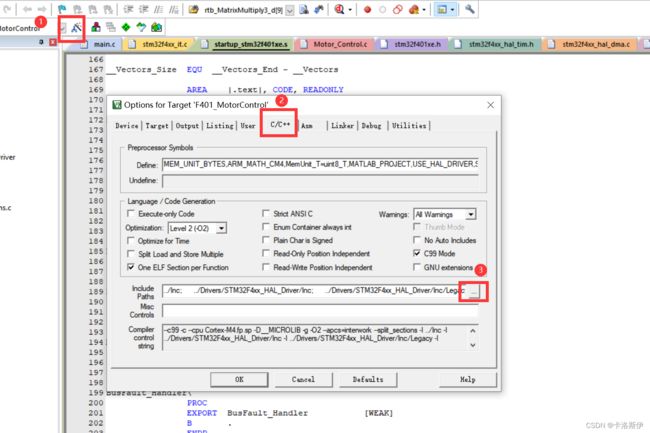Screen dimensions: 650x433
Task: Open Warnings dropdown
Action: pos(471,214)
